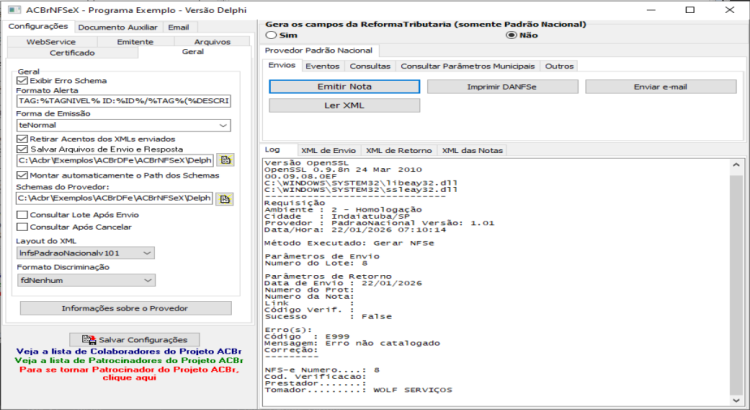Toggle Exibir Erro Schema checkbox

pos(22,80)
